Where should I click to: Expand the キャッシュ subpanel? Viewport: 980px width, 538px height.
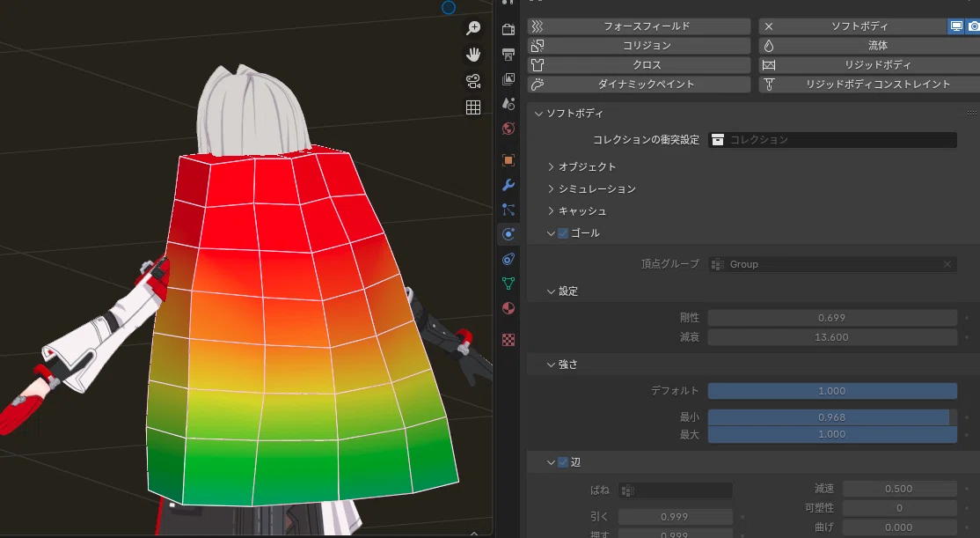[551, 211]
